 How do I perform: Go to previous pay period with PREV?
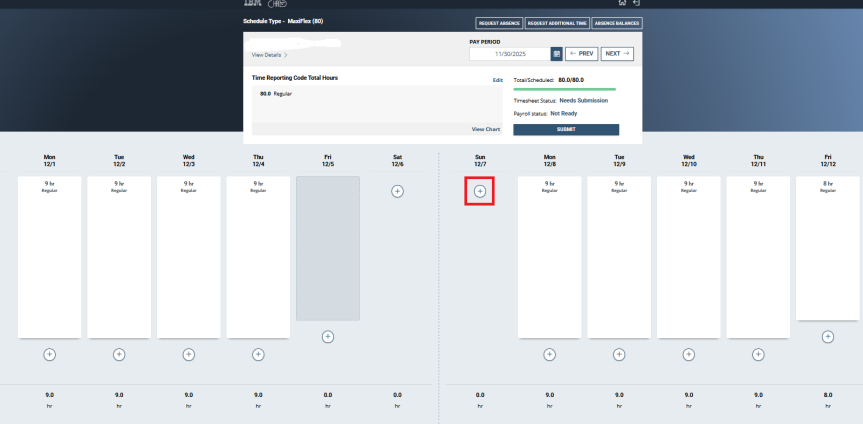[581, 54]
